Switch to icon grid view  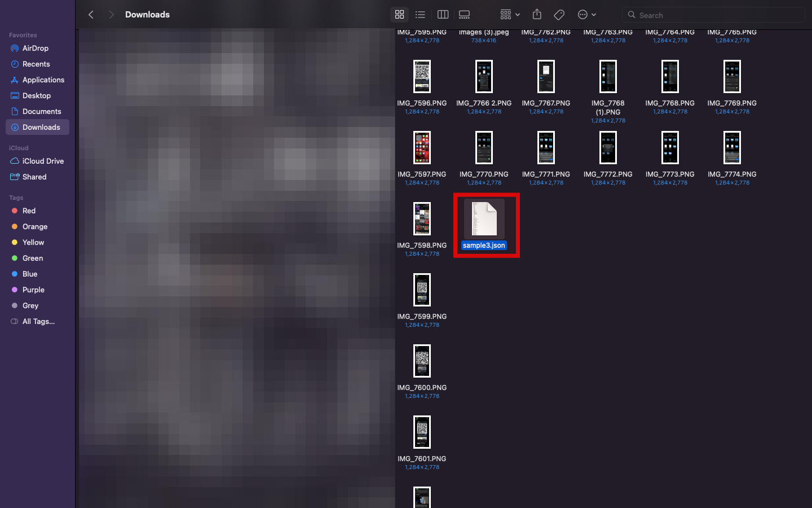pyautogui.click(x=399, y=15)
